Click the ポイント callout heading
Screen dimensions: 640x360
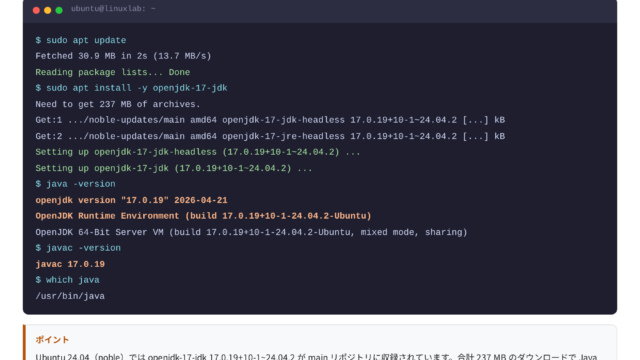[52, 340]
